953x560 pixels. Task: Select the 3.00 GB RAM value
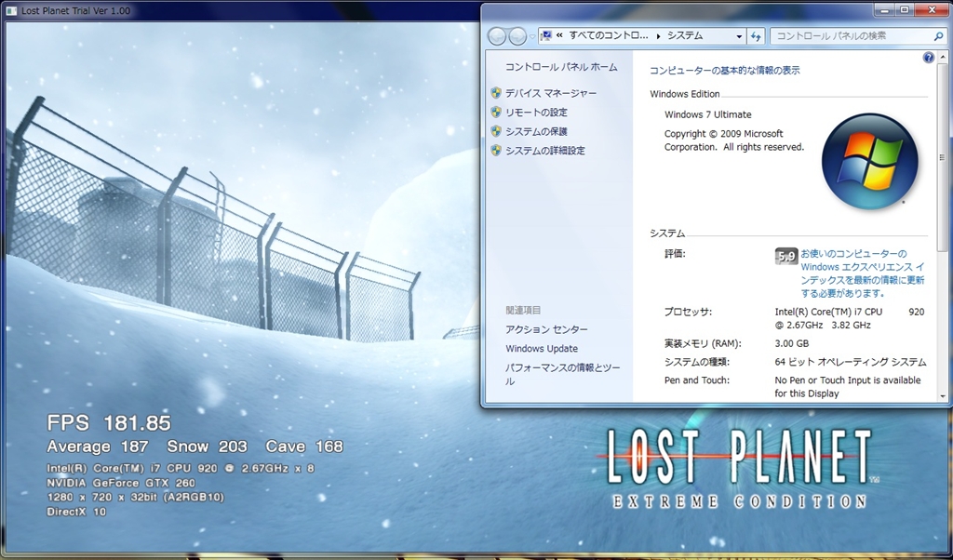pos(791,344)
